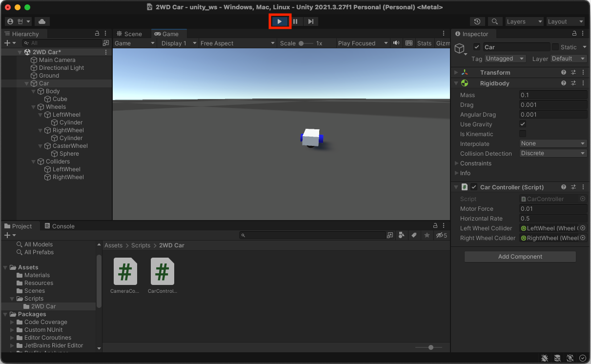591x364 pixels.
Task: Open Play Focused dropdown
Action: [363, 43]
